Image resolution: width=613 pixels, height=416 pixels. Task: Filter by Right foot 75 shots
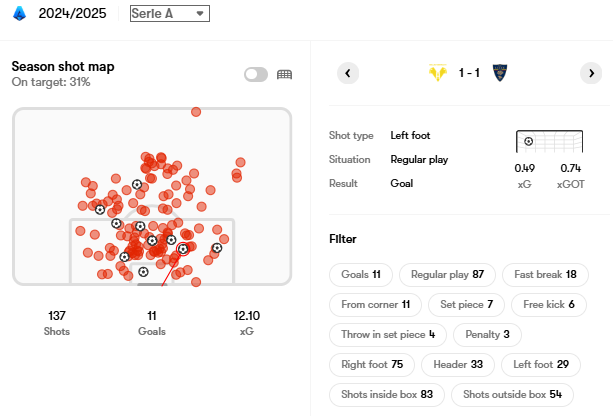click(370, 364)
